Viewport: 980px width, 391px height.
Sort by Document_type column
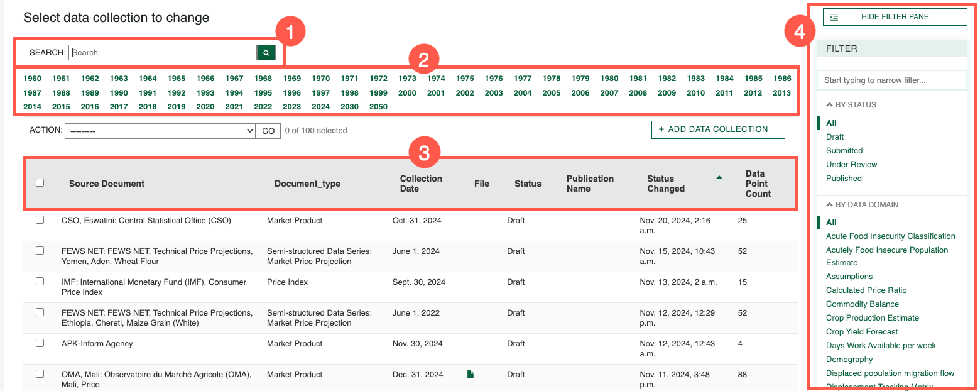pos(307,184)
